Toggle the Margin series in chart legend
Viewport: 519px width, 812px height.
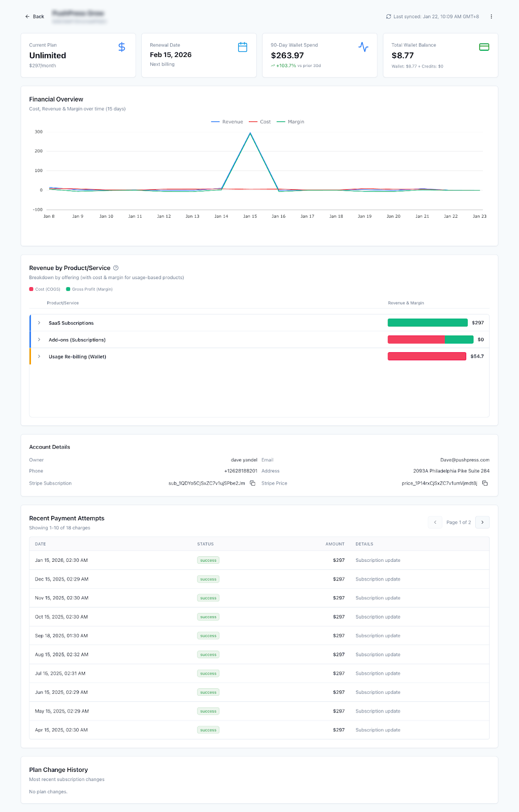[x=290, y=122]
